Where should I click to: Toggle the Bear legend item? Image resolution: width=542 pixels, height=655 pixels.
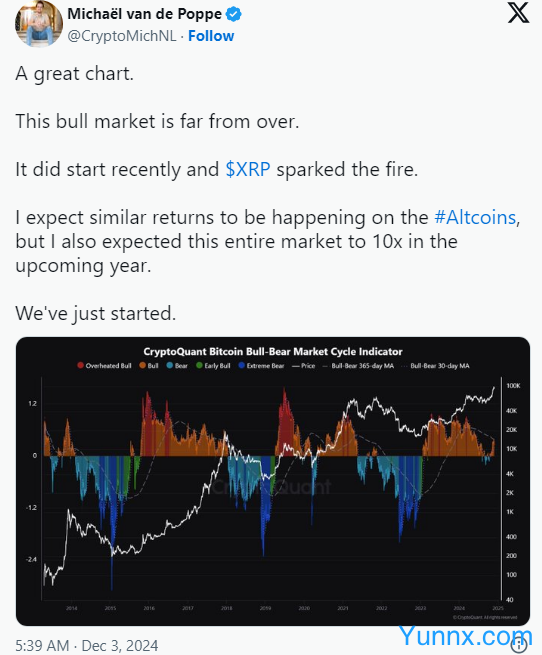tap(177, 366)
